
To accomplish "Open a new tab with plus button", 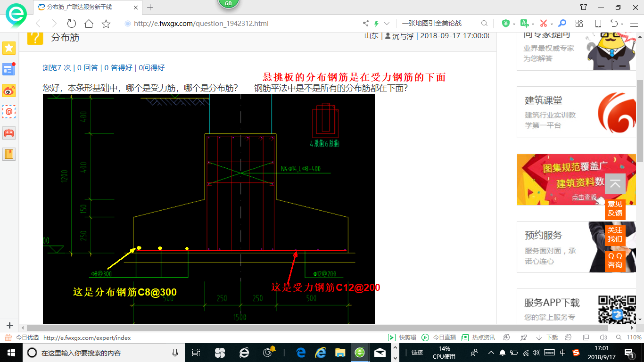I will point(150,7).
